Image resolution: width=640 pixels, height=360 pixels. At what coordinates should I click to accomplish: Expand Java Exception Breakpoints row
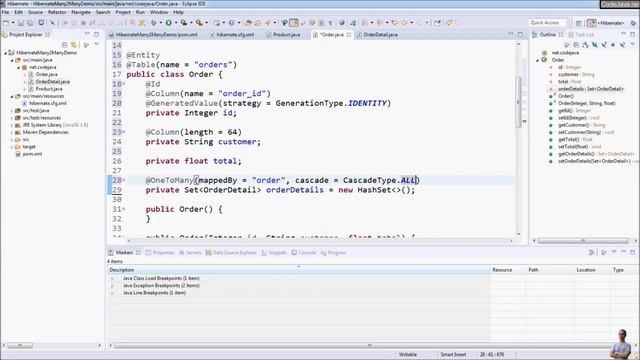click(x=112, y=286)
